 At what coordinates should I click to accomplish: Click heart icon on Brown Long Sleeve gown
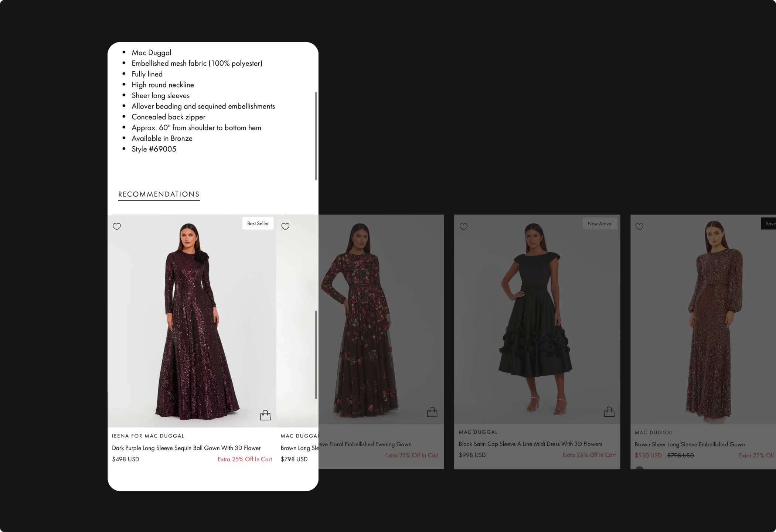pos(285,226)
